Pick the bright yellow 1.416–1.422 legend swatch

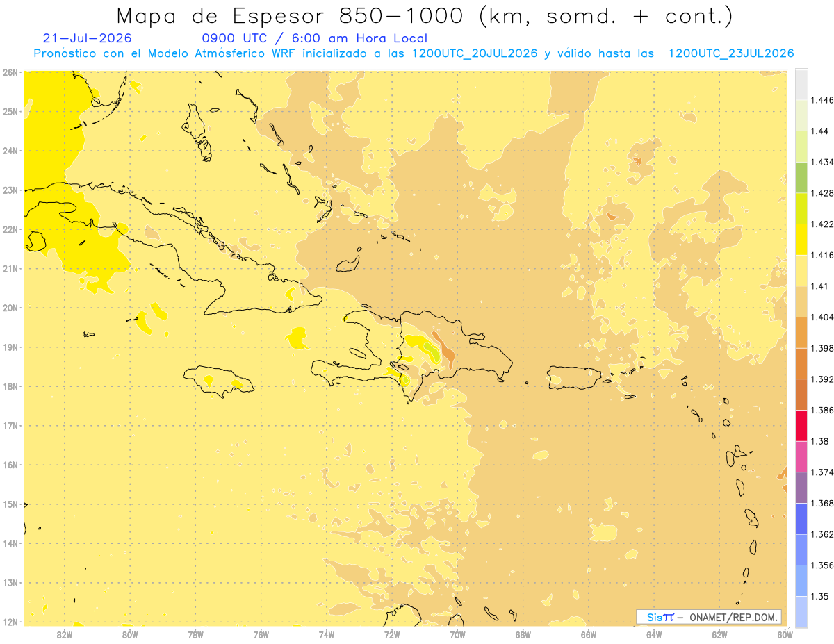(801, 240)
